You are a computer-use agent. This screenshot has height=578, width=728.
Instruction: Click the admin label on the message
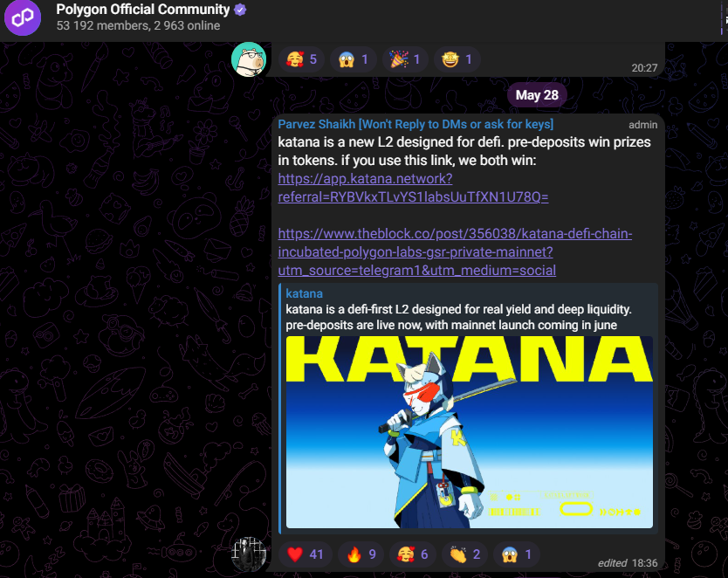(642, 125)
